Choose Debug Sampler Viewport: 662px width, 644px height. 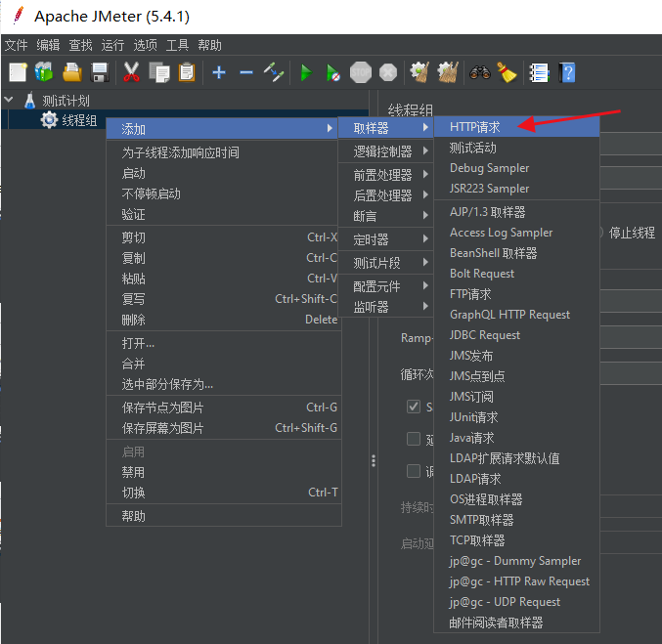point(516,168)
